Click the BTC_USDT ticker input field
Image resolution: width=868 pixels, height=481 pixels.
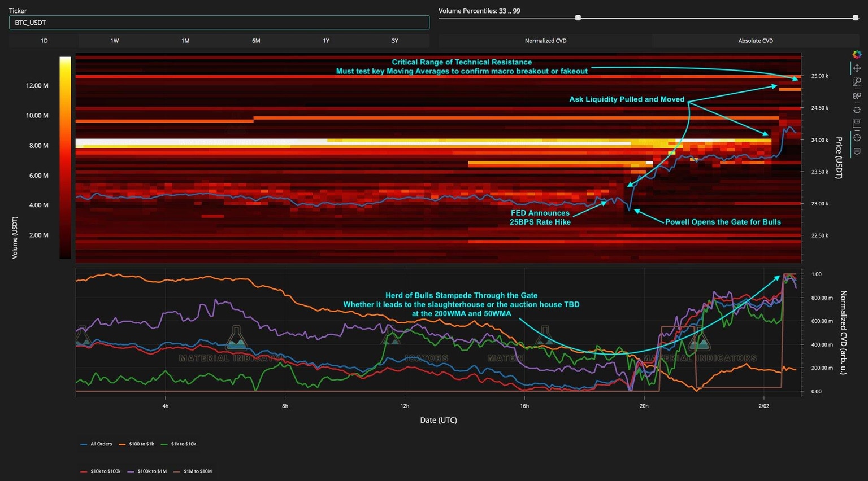click(219, 22)
